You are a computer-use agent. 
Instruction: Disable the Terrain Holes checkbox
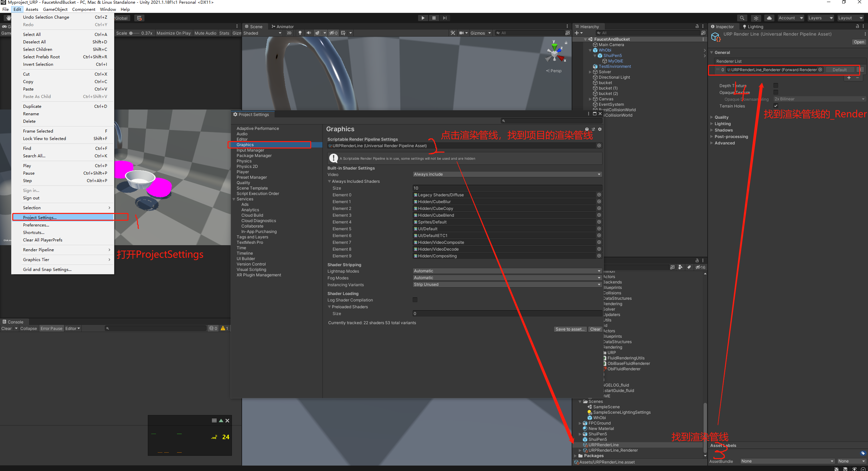click(x=776, y=105)
